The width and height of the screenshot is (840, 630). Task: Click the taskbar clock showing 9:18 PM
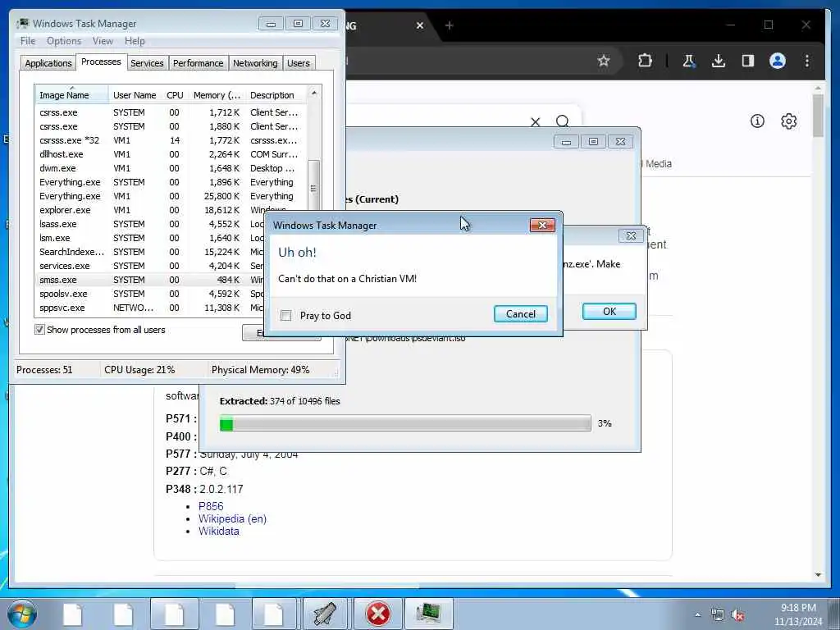click(x=797, y=614)
